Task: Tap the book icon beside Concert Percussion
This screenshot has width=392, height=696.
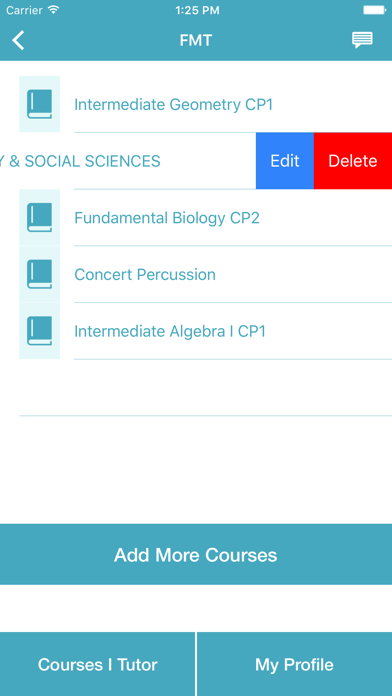Action: [x=40, y=274]
